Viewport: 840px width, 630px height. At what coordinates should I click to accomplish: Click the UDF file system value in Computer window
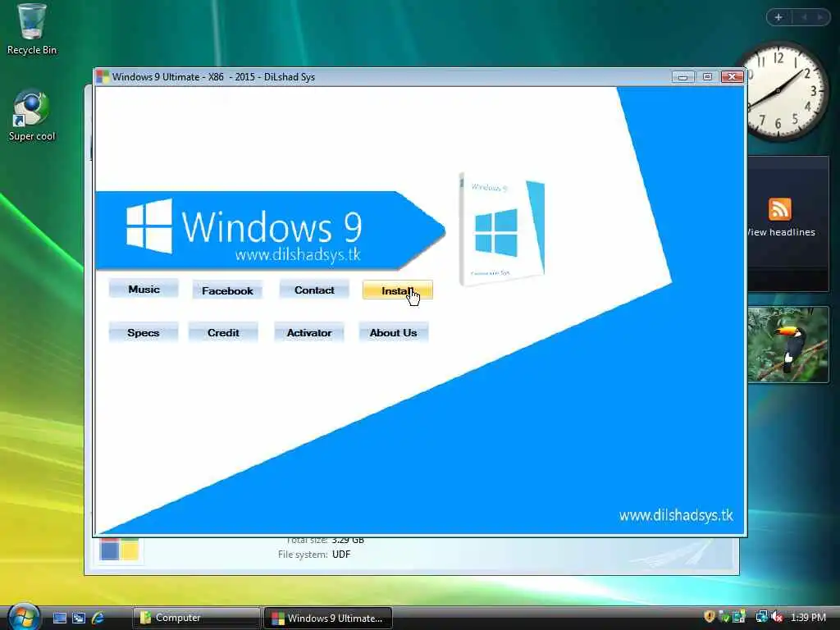(x=341, y=555)
